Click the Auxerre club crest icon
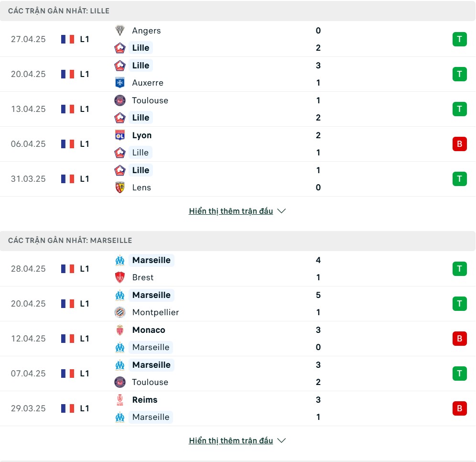The height and width of the screenshot is (462, 476). coord(120,83)
